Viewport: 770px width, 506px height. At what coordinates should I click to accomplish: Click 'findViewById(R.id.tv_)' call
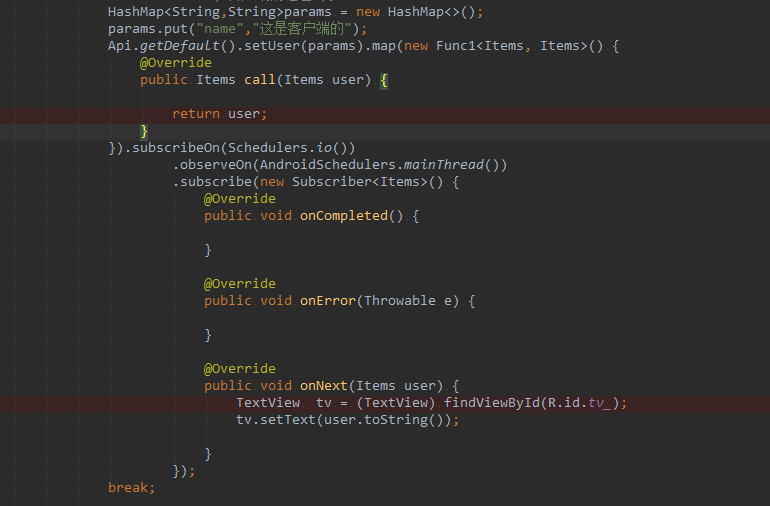point(531,403)
